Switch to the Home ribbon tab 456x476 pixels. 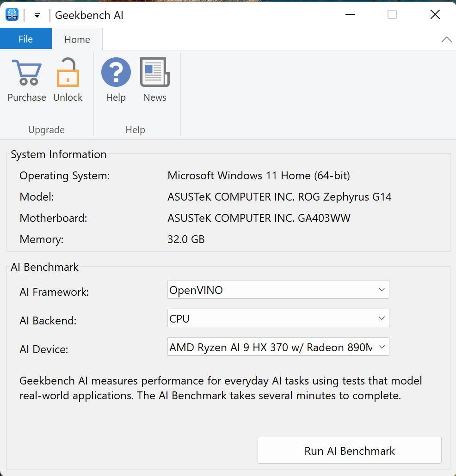(x=77, y=40)
